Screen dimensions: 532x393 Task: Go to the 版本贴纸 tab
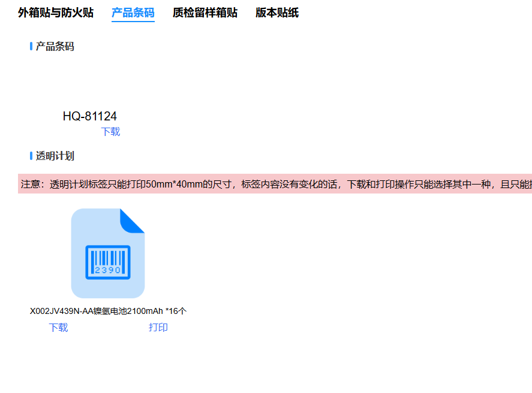[277, 13]
